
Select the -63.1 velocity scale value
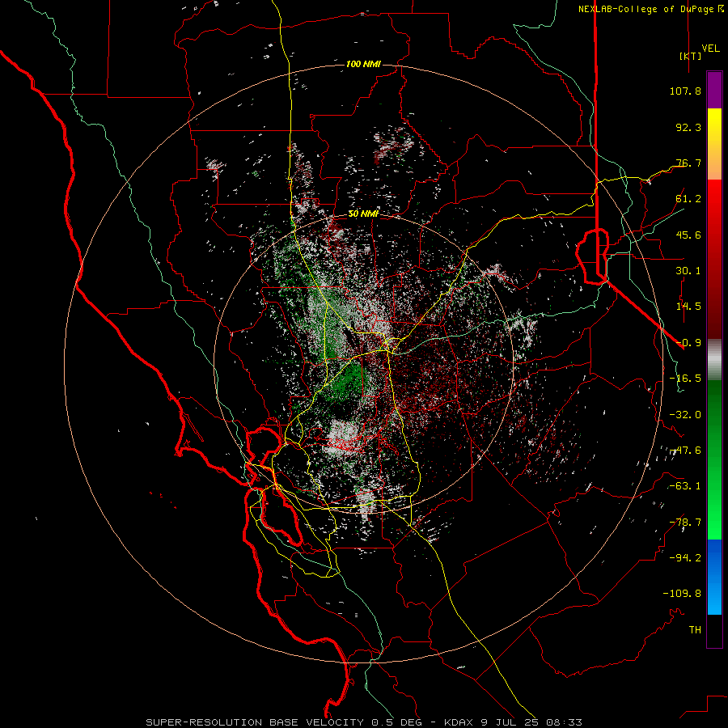click(x=685, y=486)
